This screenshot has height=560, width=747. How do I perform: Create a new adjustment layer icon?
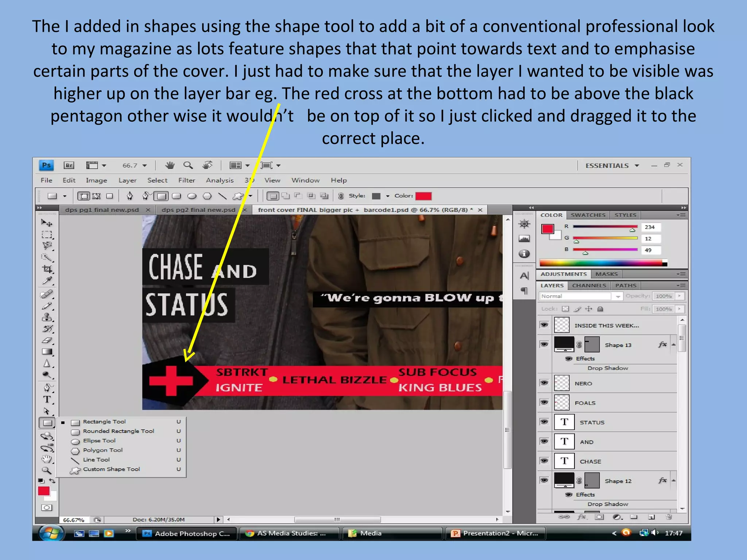pyautogui.click(x=617, y=517)
